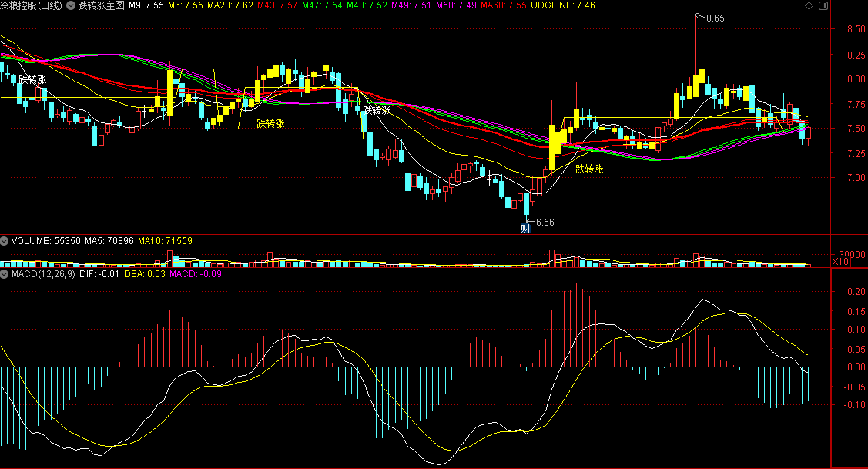The height and width of the screenshot is (469, 868).
Task: Click the 7.25 price axis label
Action: click(x=856, y=152)
